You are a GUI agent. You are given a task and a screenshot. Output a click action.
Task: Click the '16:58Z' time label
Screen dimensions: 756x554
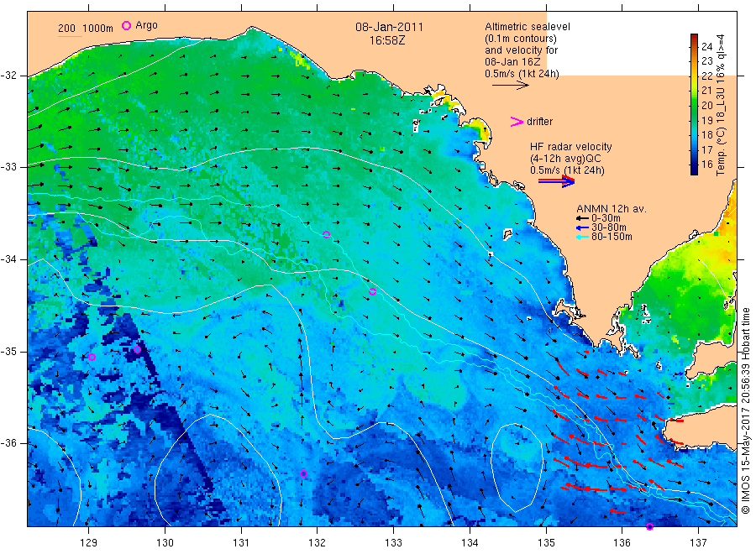tap(387, 40)
